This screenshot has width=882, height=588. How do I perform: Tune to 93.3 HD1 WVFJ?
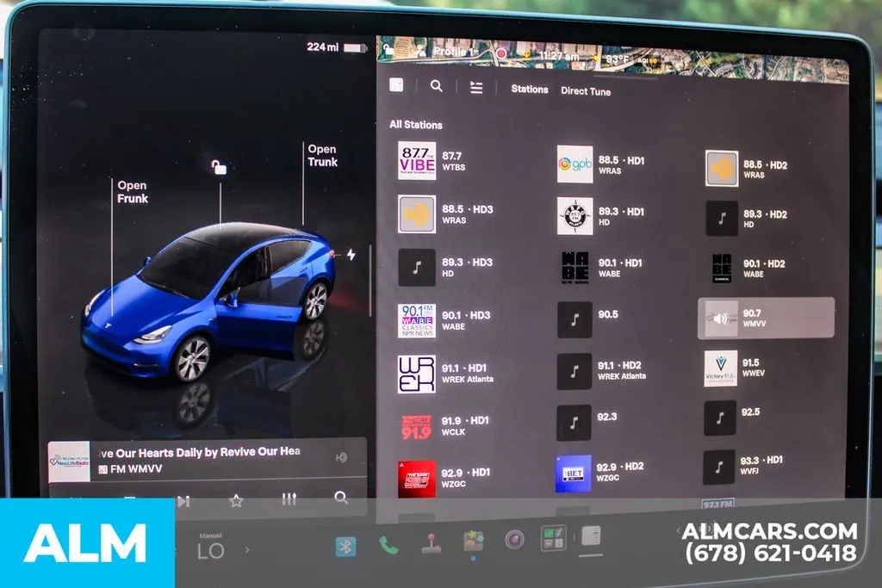coord(743,467)
